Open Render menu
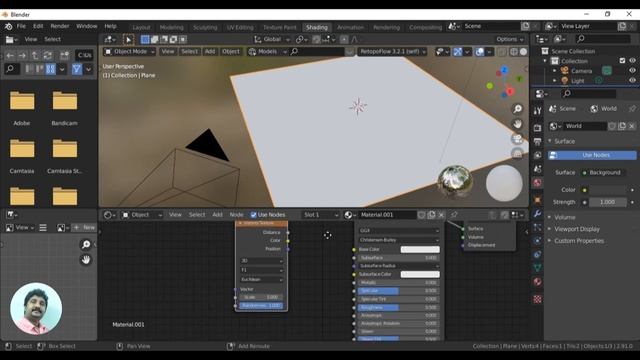Viewport: 640px width, 360px height. 60,26
